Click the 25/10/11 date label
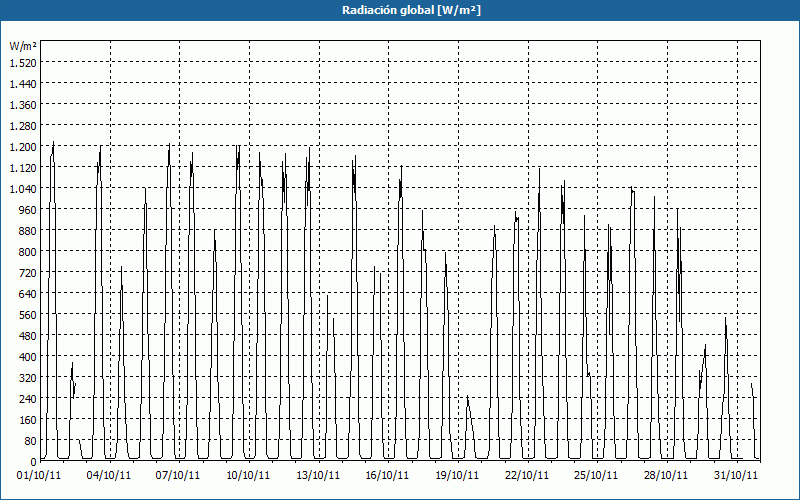This screenshot has width=800, height=500. (x=596, y=476)
